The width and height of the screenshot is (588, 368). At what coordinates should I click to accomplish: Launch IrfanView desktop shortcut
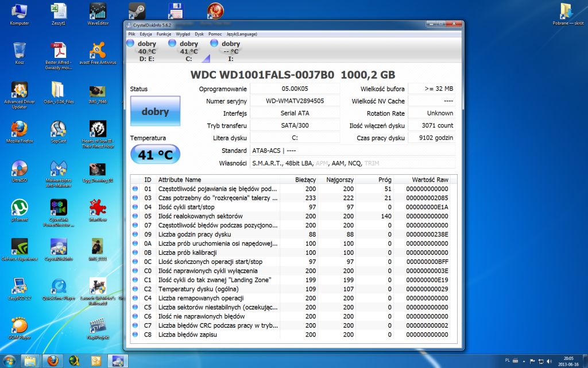pos(98,210)
